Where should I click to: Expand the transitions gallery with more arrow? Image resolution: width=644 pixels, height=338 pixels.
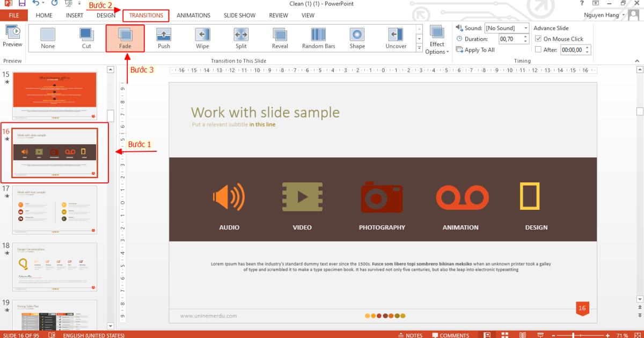click(418, 48)
